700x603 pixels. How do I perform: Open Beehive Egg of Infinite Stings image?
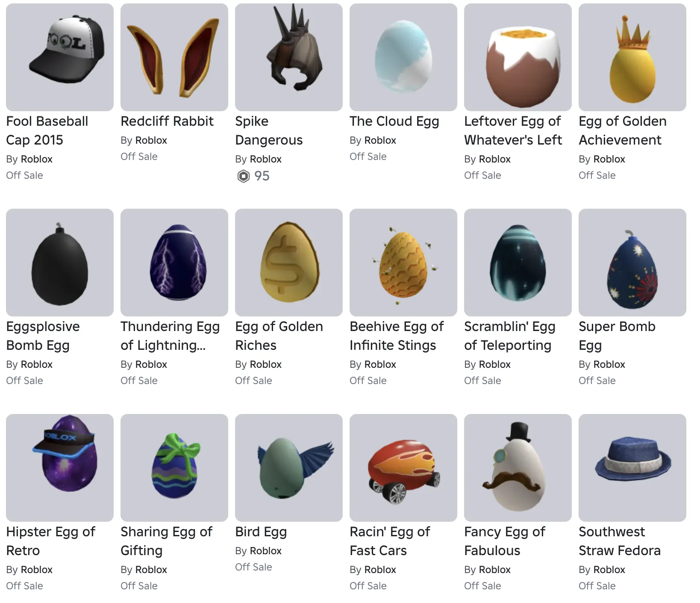403,263
